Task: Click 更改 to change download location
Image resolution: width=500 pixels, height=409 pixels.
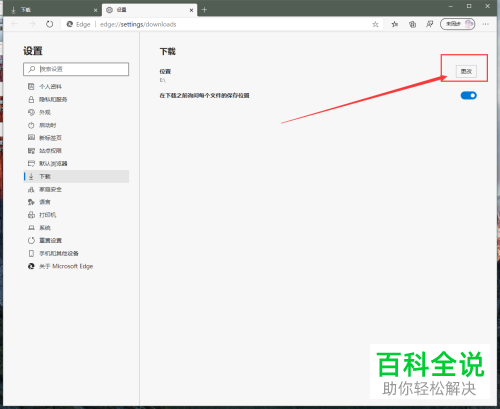Action: (466, 71)
